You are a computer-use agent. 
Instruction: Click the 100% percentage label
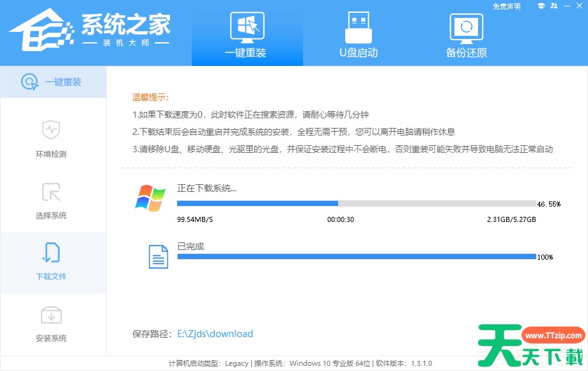tap(545, 257)
